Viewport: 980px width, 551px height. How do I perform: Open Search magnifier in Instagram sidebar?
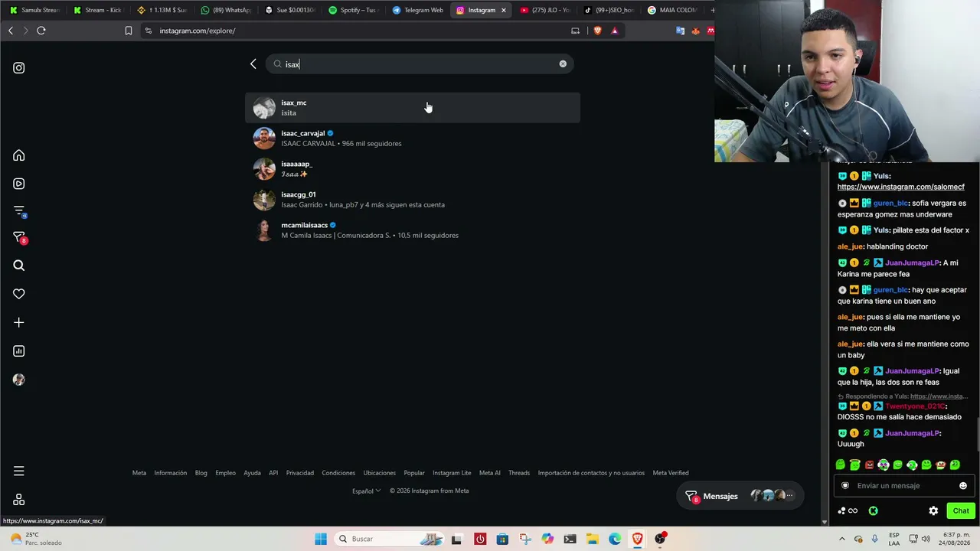point(19,266)
